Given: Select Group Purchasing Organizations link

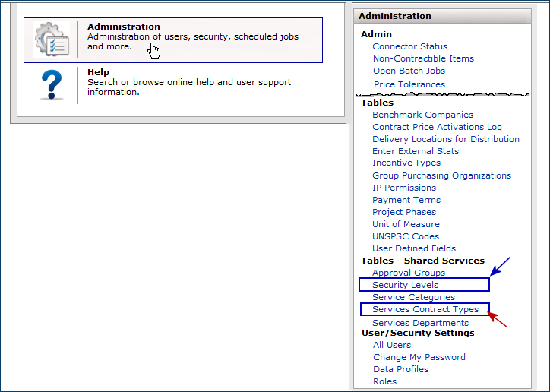Looking at the screenshot, I should point(441,175).
